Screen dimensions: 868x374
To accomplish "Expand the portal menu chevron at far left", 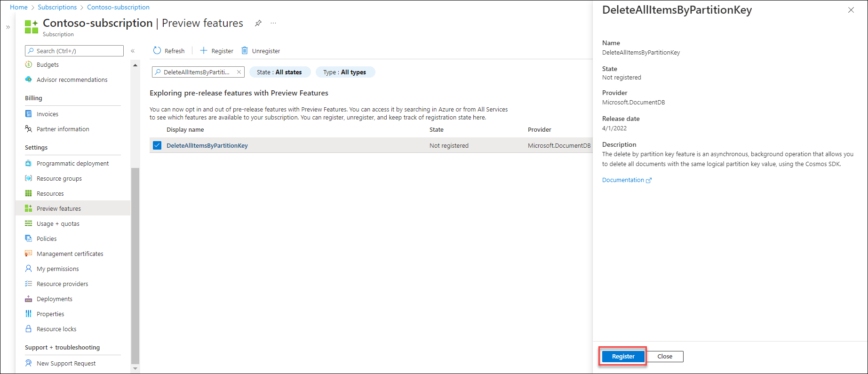I will (8, 27).
